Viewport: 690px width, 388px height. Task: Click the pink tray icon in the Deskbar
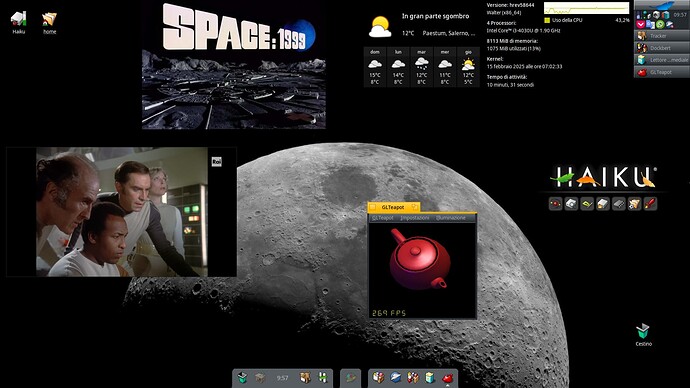pos(641,25)
